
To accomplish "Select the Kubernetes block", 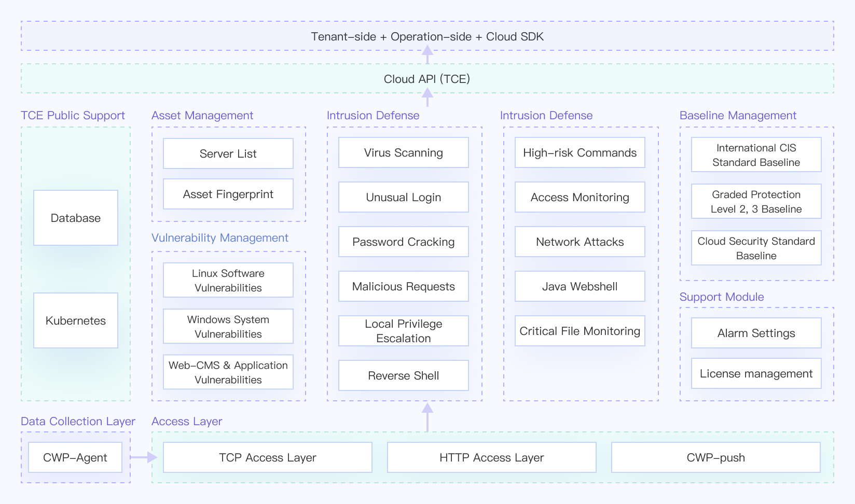I will [x=76, y=320].
